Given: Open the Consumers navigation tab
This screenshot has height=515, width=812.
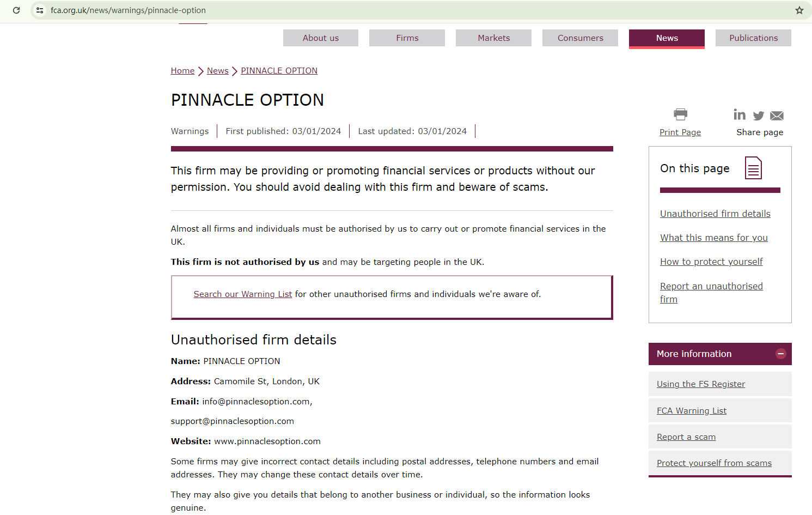Looking at the screenshot, I should click(580, 38).
